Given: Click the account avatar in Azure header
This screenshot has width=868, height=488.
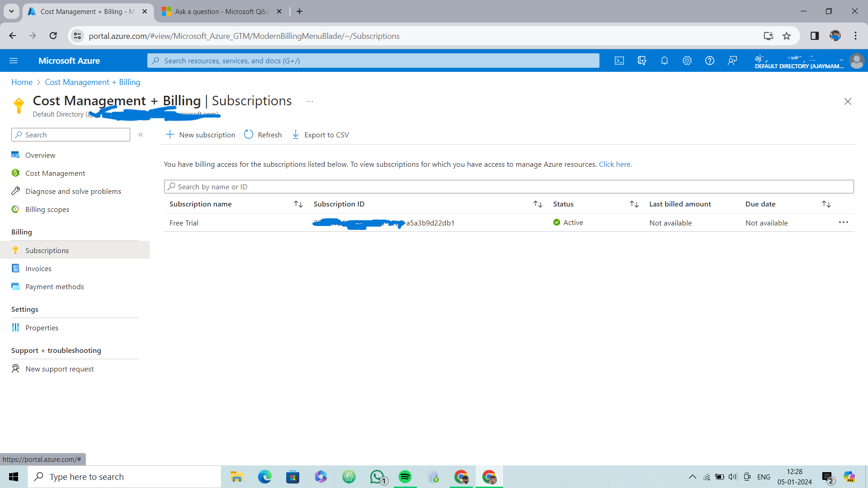Looking at the screenshot, I should [x=857, y=61].
